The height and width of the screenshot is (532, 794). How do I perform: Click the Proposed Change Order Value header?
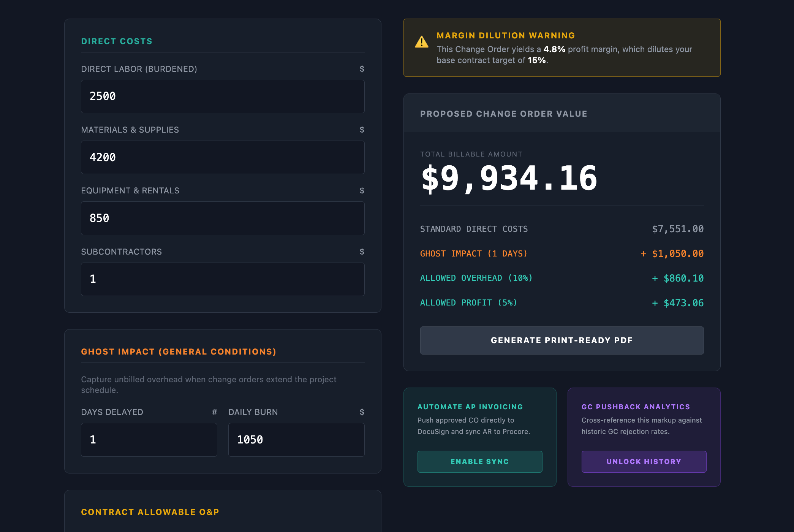click(504, 114)
